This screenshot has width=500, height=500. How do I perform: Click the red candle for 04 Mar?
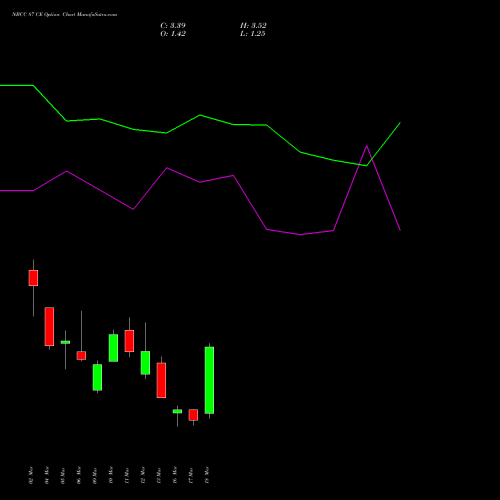(49, 326)
